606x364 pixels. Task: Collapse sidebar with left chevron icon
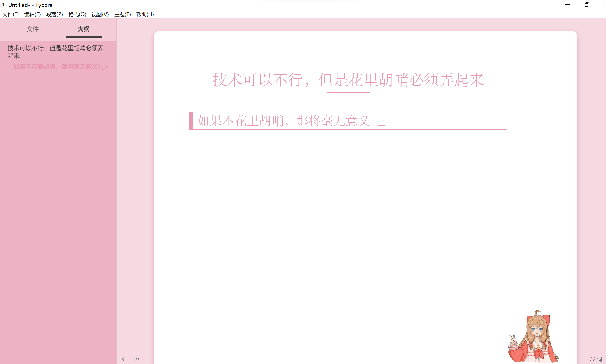(123, 359)
